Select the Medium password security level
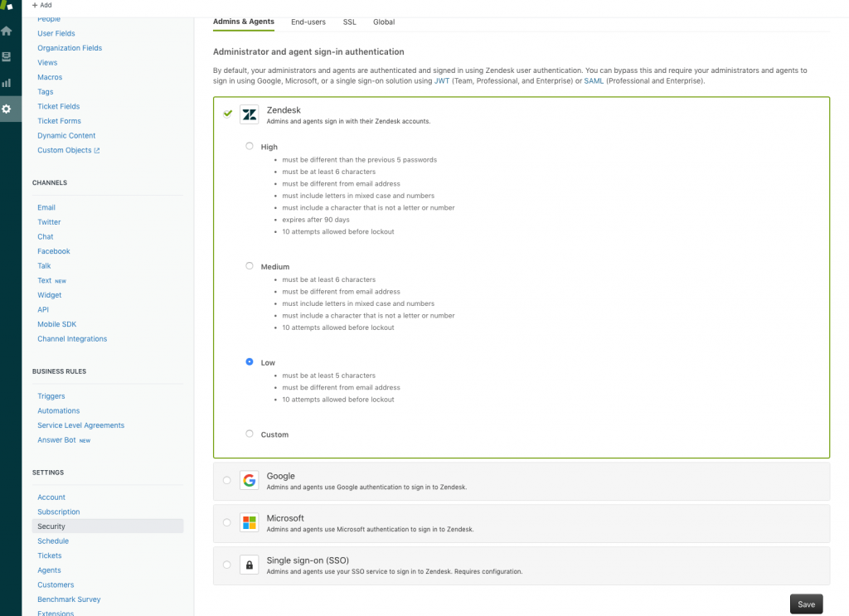Image resolution: width=849 pixels, height=616 pixels. click(x=249, y=266)
